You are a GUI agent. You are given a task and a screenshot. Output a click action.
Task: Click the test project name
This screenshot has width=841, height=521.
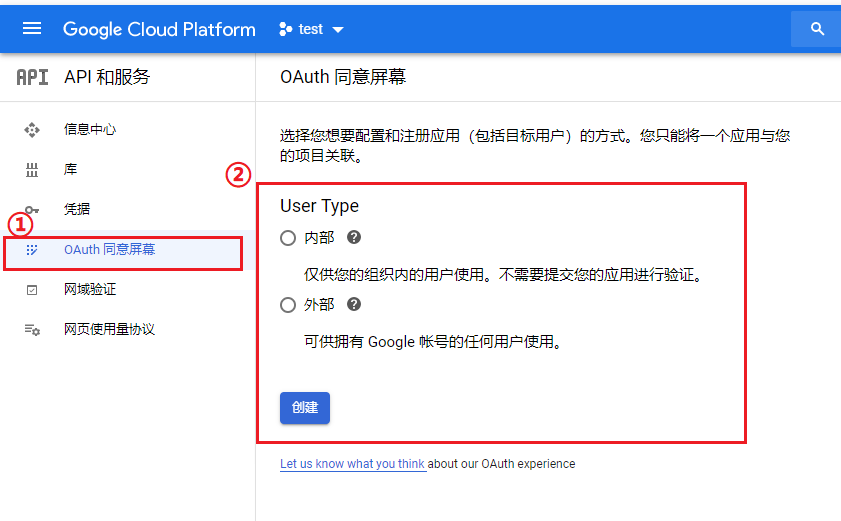(x=311, y=29)
